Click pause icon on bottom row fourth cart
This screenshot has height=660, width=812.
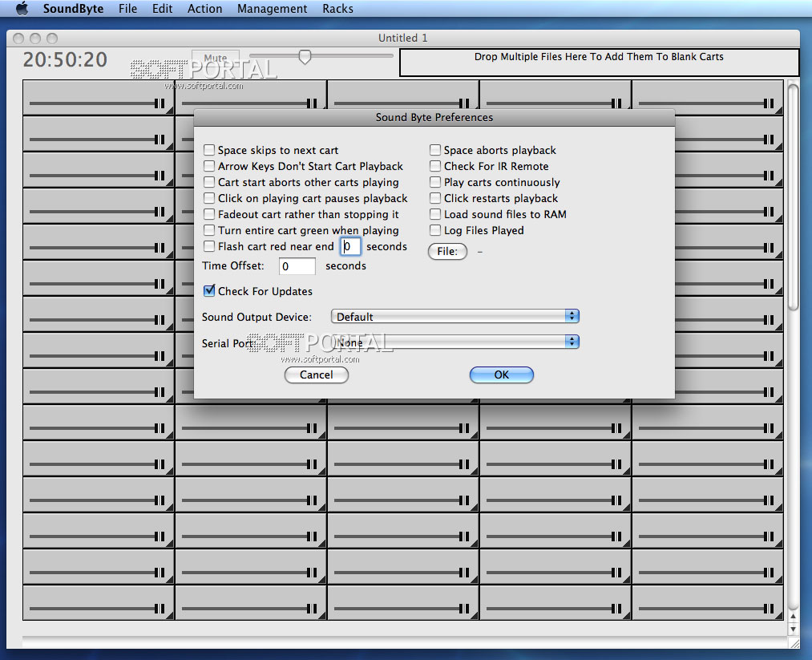click(616, 609)
